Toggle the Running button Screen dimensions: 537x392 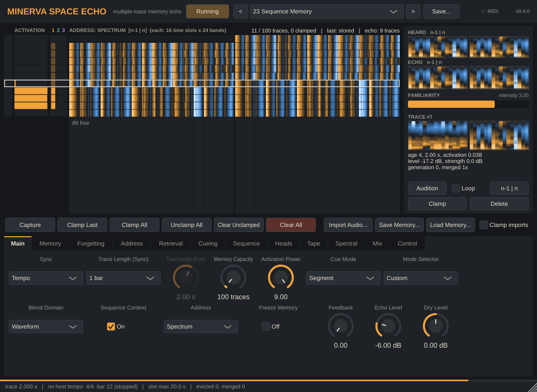208,11
